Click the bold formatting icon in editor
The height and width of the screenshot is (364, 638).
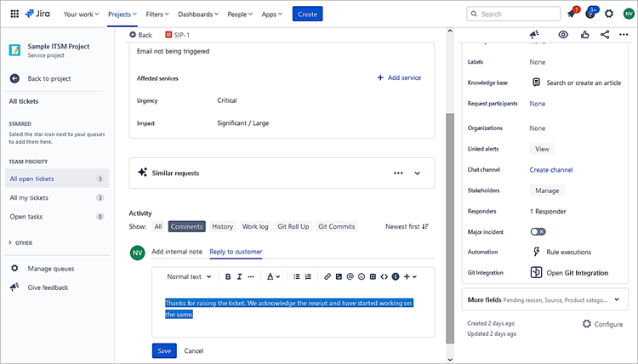click(228, 276)
